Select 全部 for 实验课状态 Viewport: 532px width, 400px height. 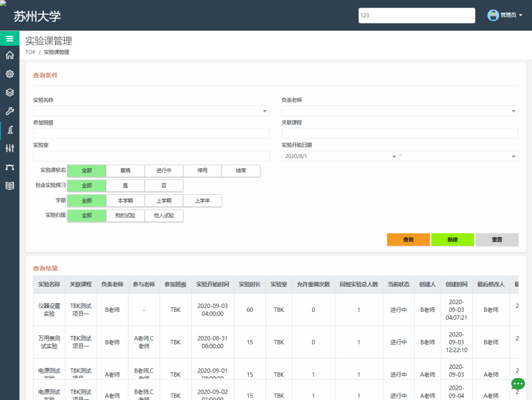pos(87,171)
